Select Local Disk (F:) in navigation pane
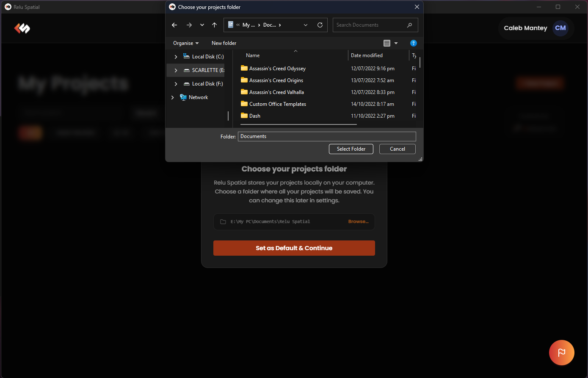 coord(203,84)
